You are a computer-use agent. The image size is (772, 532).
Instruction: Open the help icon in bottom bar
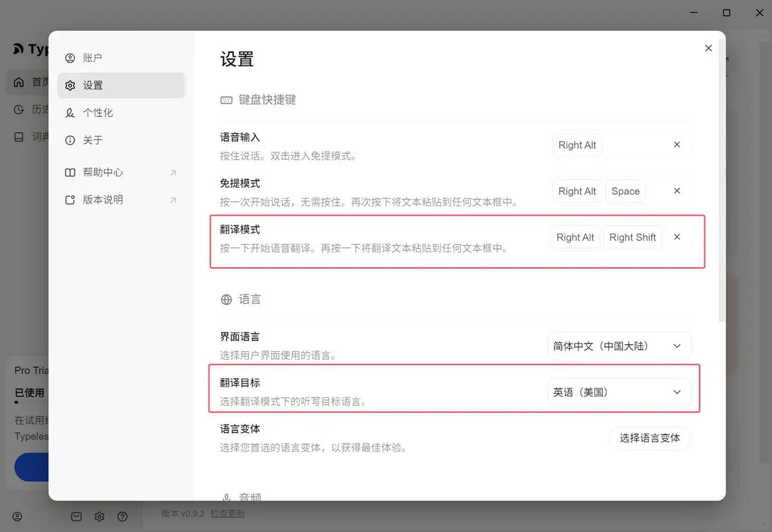122,516
